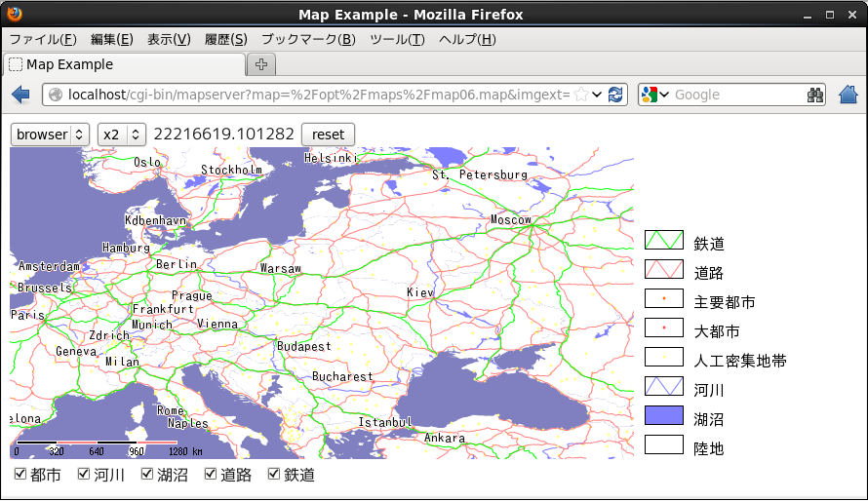
Task: Click the browser back arrow button
Action: click(x=20, y=95)
